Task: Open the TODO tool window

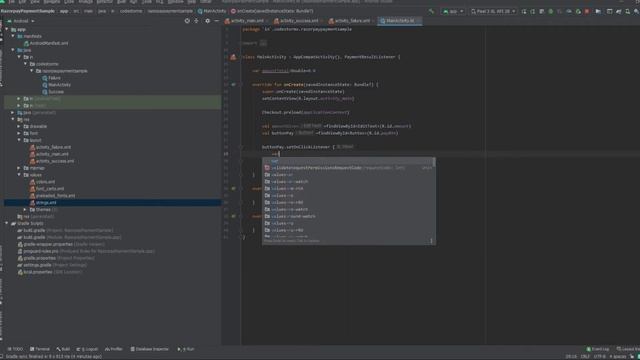Action: point(16,349)
